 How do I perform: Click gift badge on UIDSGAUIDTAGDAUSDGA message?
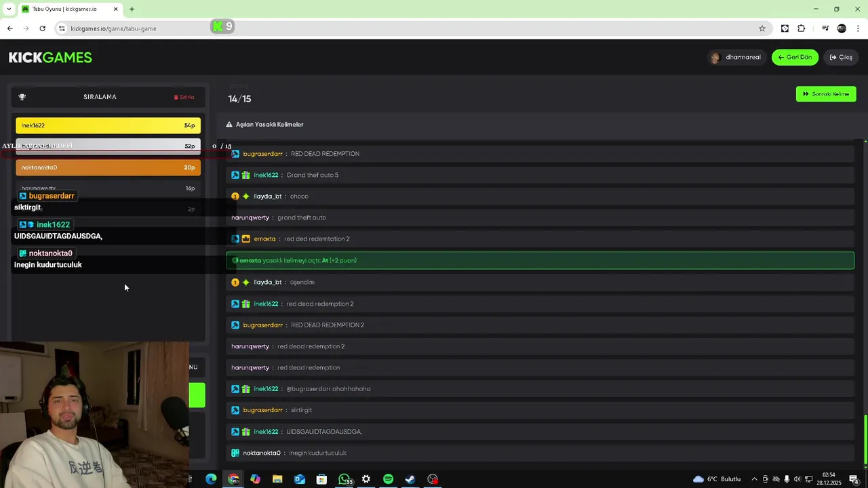(x=245, y=432)
